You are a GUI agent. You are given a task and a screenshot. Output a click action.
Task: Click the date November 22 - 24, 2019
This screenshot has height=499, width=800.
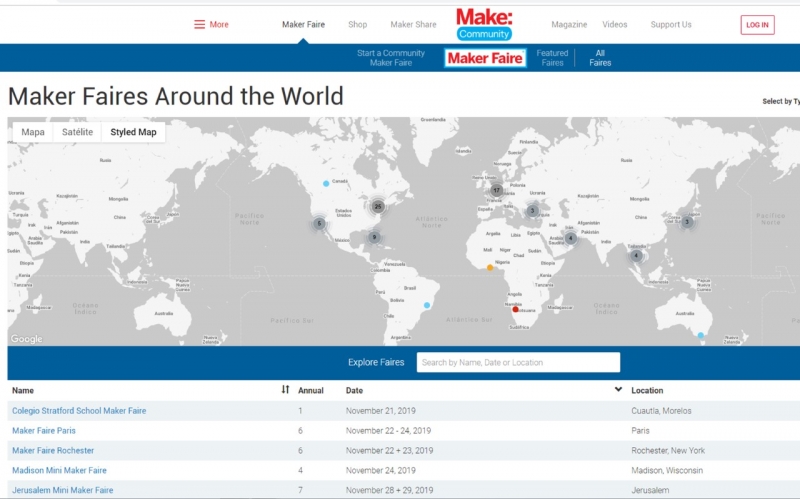pos(388,431)
